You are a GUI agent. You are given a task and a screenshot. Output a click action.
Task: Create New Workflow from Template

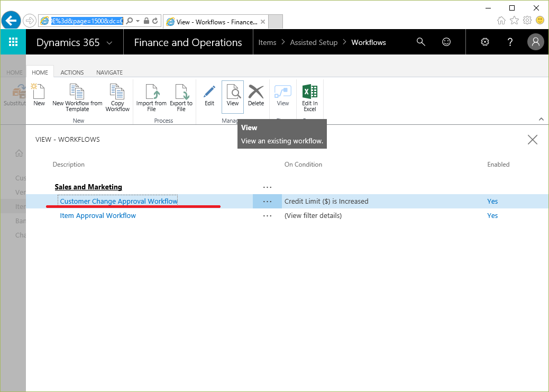tap(77, 98)
